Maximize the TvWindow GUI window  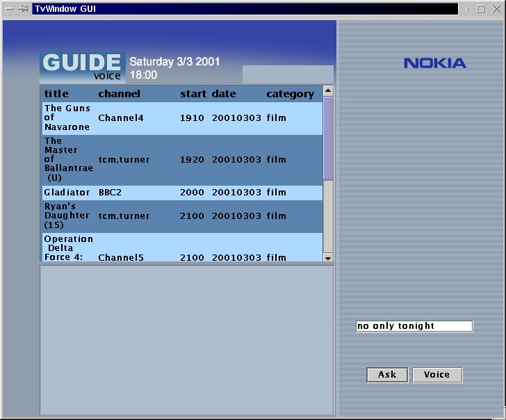coord(481,9)
